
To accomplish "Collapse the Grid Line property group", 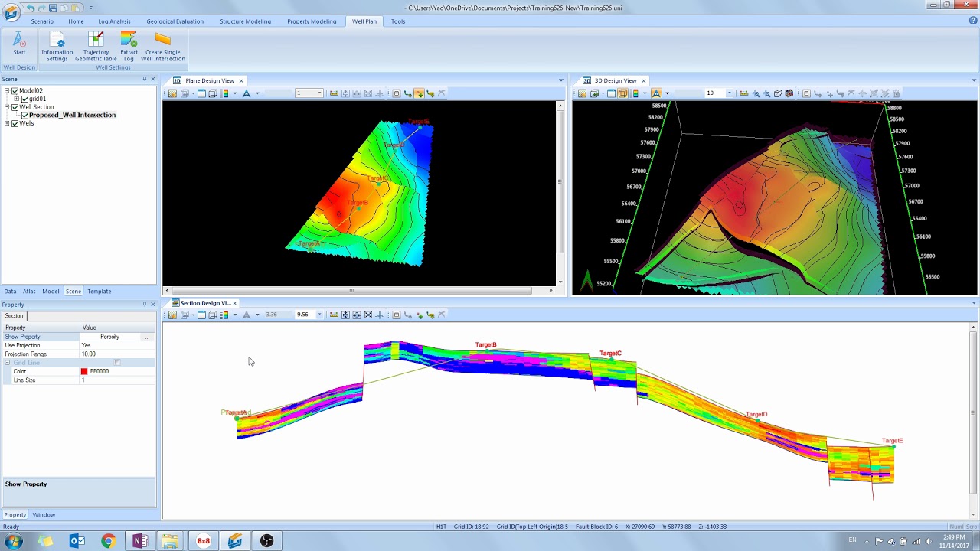I will click(8, 363).
